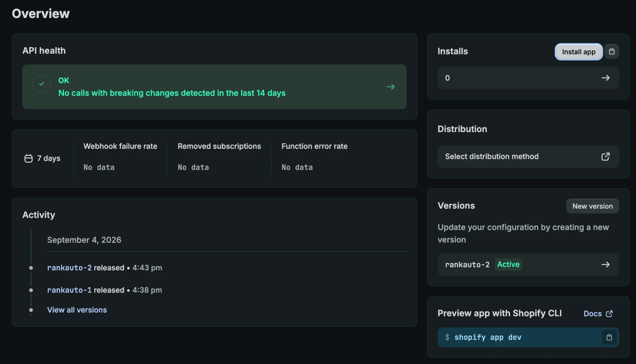636x364 pixels.
Task: Open Select distribution method
Action: pyautogui.click(x=528, y=156)
